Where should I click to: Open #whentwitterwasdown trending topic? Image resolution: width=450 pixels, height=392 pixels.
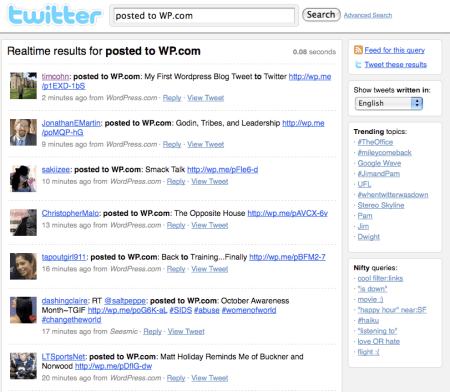[x=393, y=195]
